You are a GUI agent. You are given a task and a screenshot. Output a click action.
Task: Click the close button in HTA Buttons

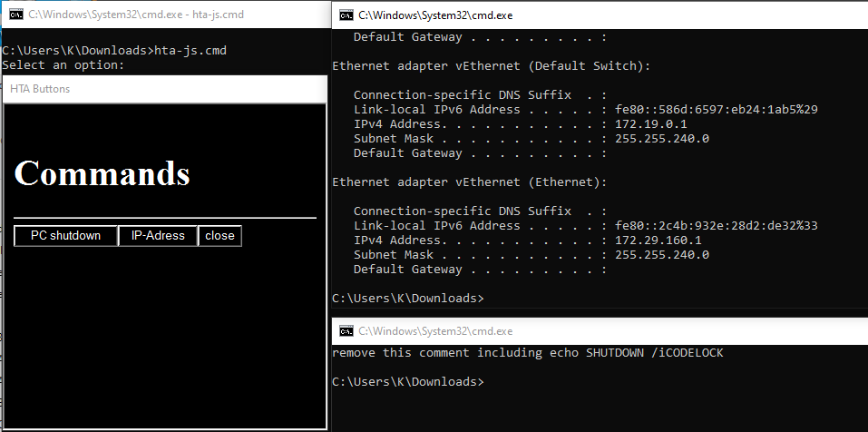219,235
